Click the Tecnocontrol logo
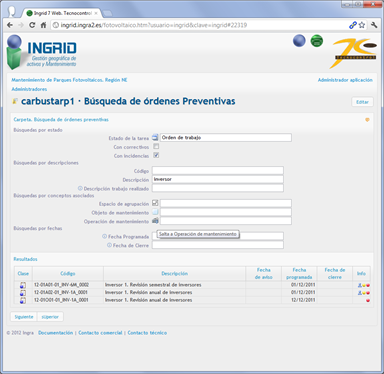384x374 pixels. click(354, 53)
